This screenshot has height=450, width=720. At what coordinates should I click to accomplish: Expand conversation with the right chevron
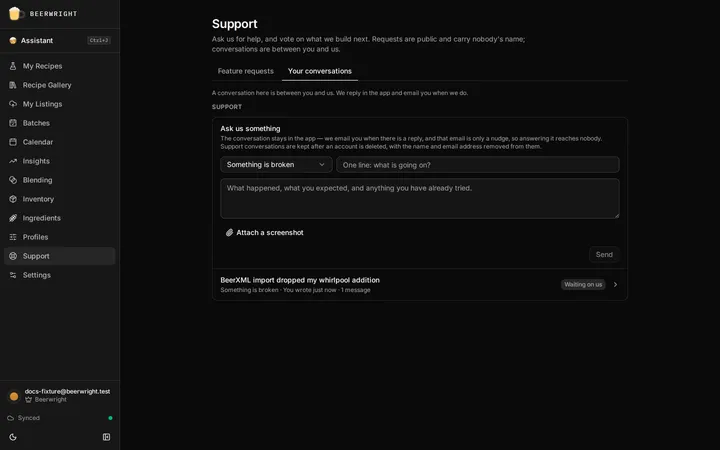tap(615, 285)
